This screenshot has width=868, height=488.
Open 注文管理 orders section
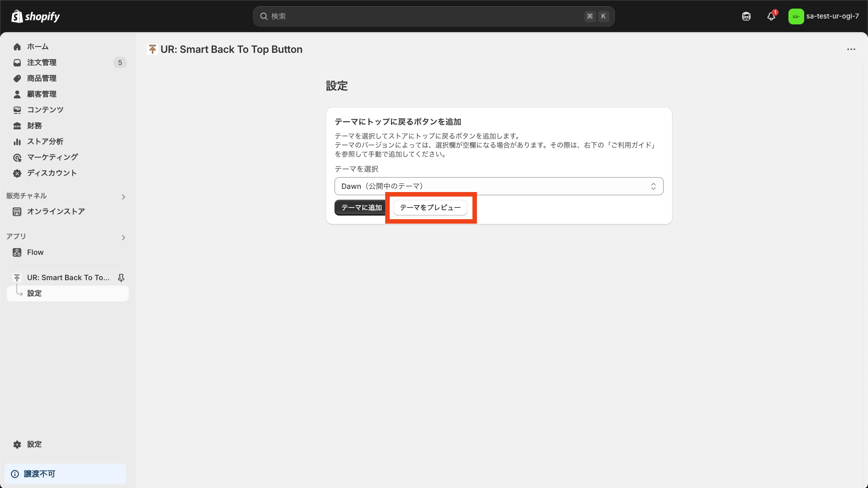(x=42, y=62)
